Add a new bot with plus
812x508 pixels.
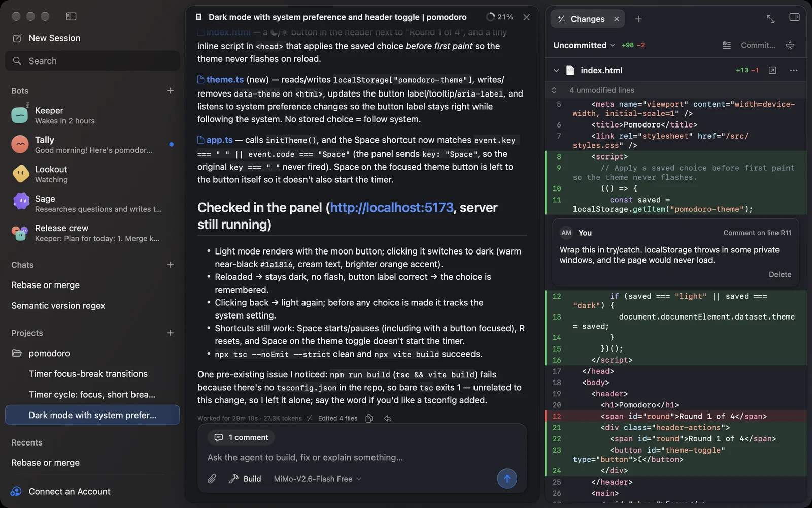(x=171, y=91)
